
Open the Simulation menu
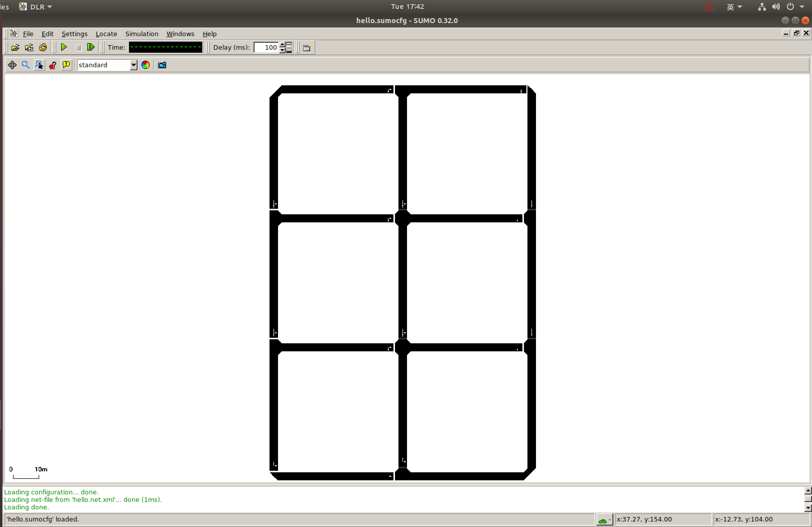tap(142, 34)
